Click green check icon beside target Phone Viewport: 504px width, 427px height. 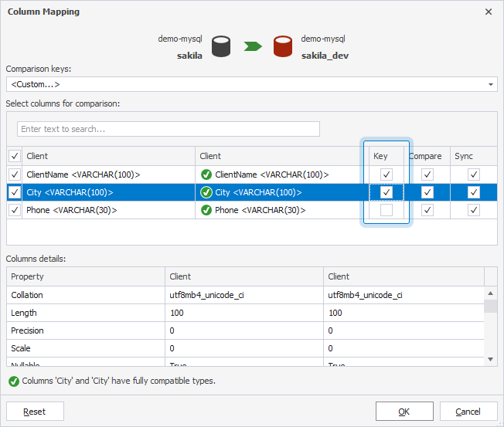pos(206,210)
